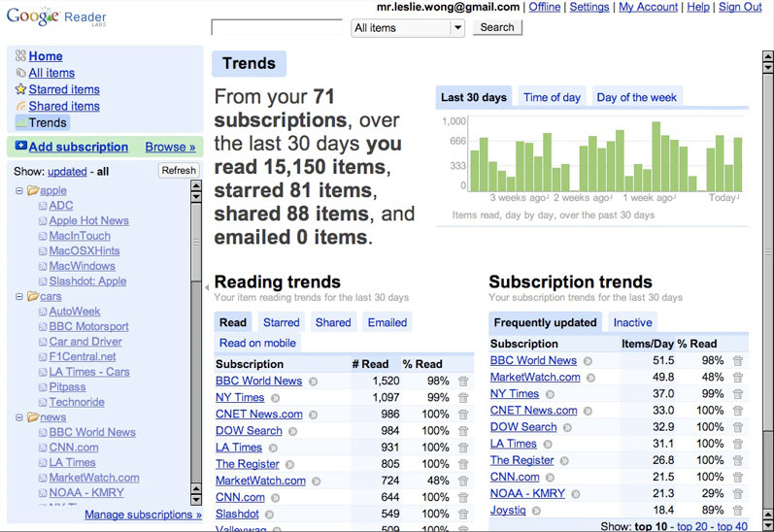
Task: Click trash icon for NOAA - KMRY subscription row
Action: point(738,493)
